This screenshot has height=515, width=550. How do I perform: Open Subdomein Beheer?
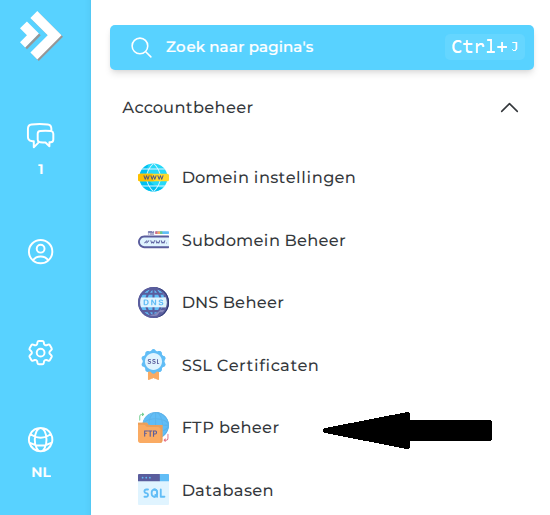click(x=263, y=241)
